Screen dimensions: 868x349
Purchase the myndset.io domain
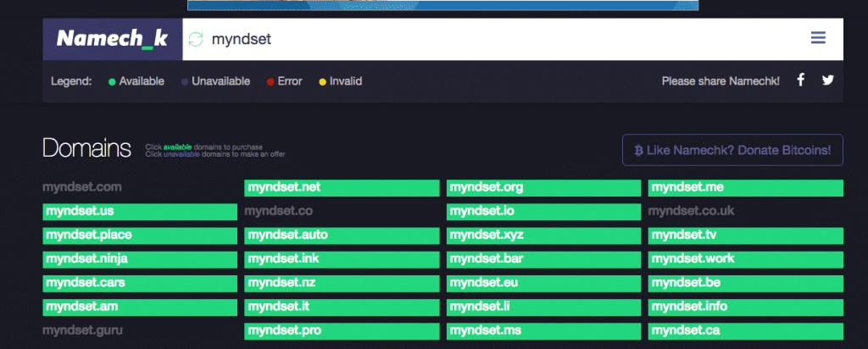click(x=543, y=212)
